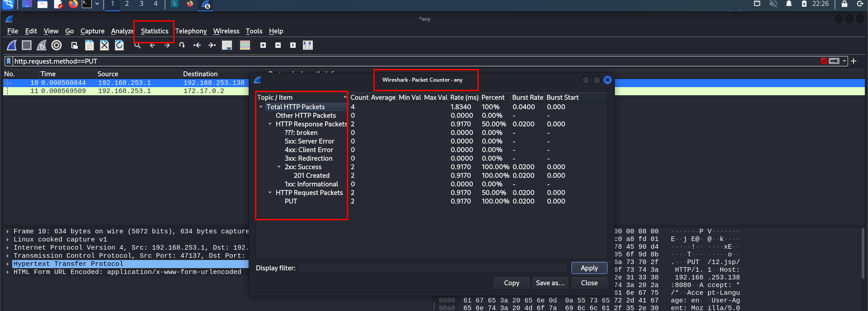
Task: Jump to the last packet
Action: coord(212,45)
